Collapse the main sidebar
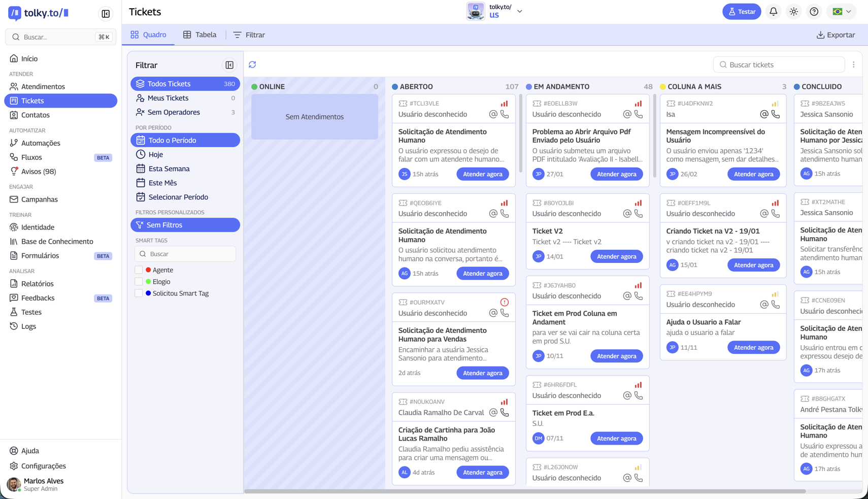Screen dimensions: 868x499 pyautogui.click(x=106, y=14)
